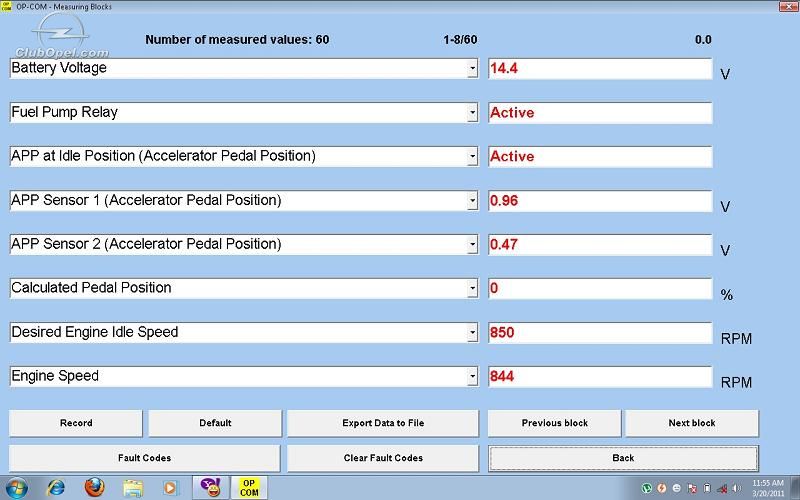This screenshot has width=800, height=500.
Task: Expand the Battery Voltage dropdown
Action: point(472,68)
